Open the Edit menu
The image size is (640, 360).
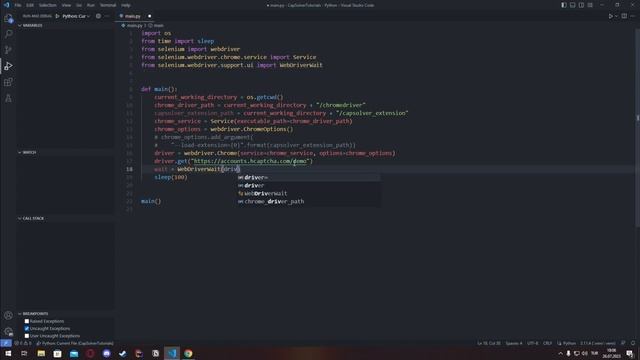[30, 5]
